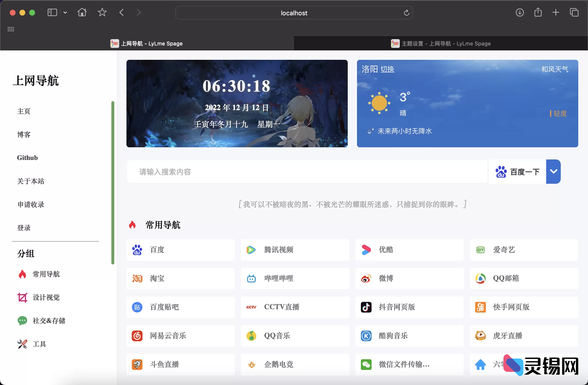
Task: Click the 微博 icon
Action: point(366,278)
